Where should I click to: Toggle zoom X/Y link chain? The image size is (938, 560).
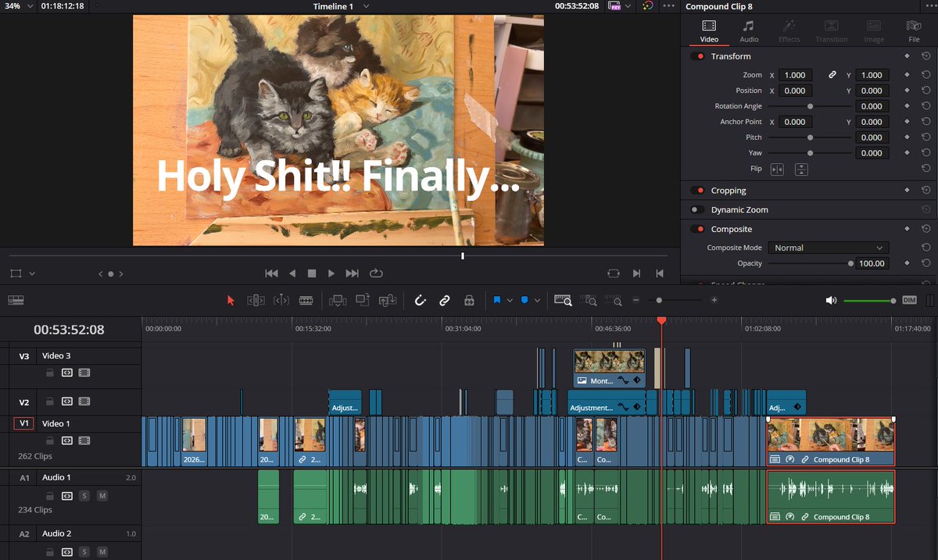point(832,75)
